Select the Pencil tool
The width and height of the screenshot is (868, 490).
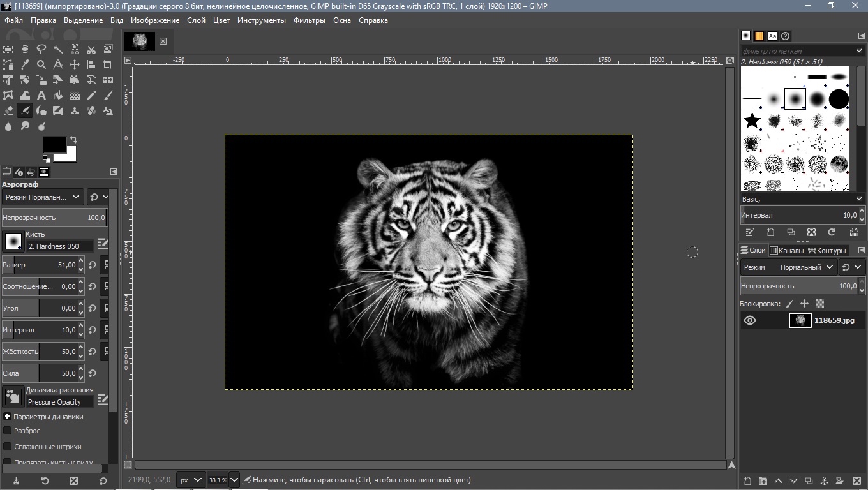coord(91,96)
